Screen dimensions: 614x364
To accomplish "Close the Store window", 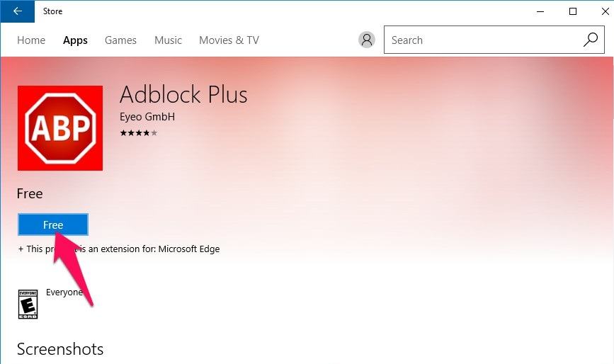I will [605, 11].
